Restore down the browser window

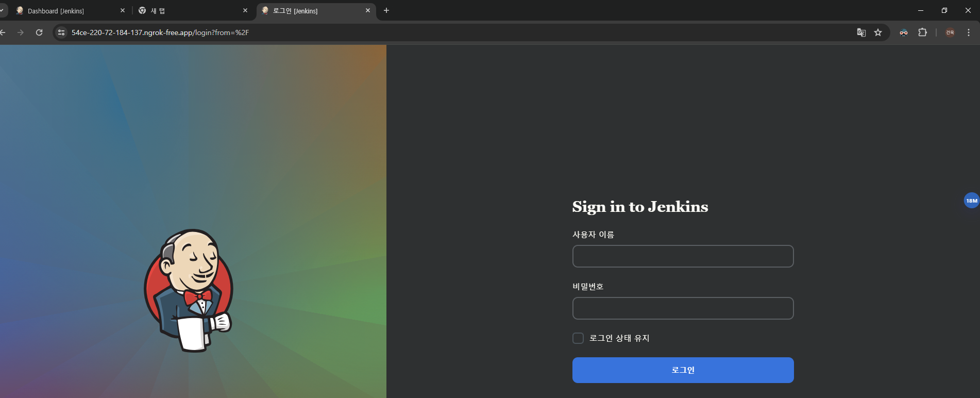944,10
